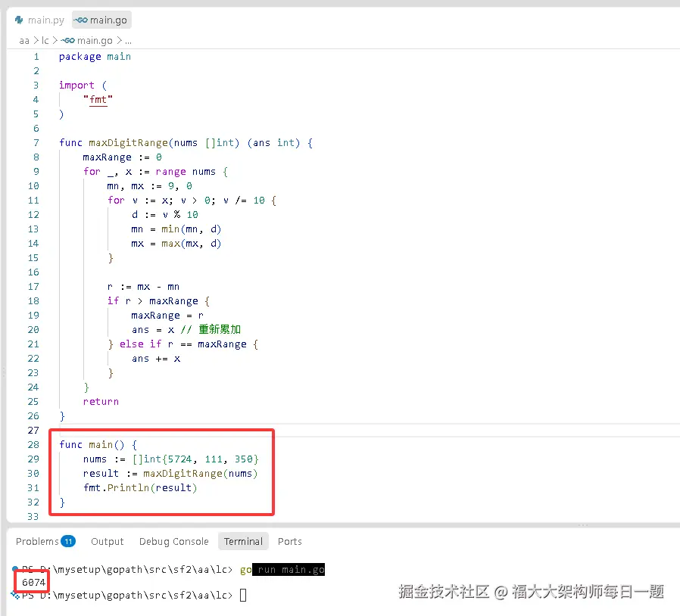Screen dimensions: 680x616
Task: Open the Debug Console tab
Action: (x=174, y=541)
